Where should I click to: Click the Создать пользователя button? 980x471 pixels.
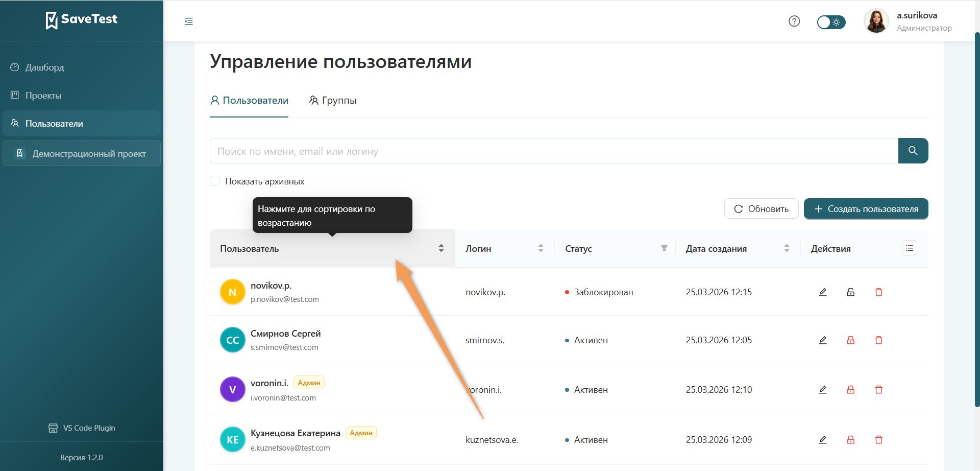pyautogui.click(x=866, y=208)
